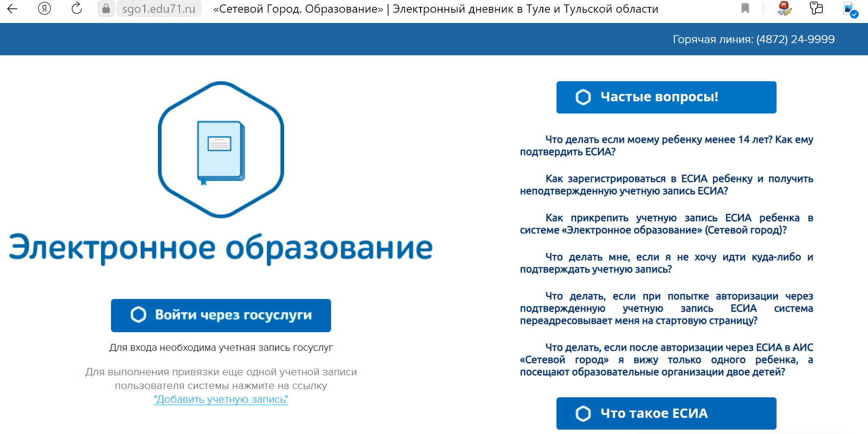This screenshot has width=868, height=434.
Task: Open question about not wanting to confirm account
Action: [667, 263]
